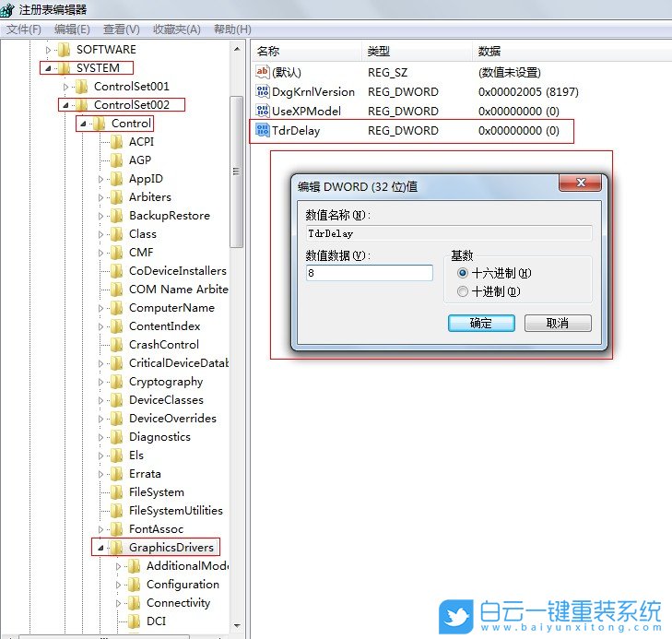Click the Arbiters folder icon
The width and height of the screenshot is (672, 639).
pyautogui.click(x=116, y=197)
